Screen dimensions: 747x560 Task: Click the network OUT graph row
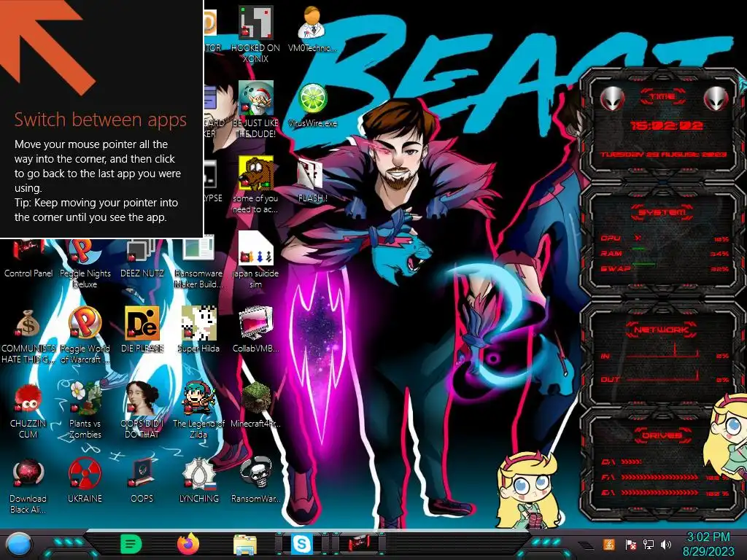pos(665,377)
